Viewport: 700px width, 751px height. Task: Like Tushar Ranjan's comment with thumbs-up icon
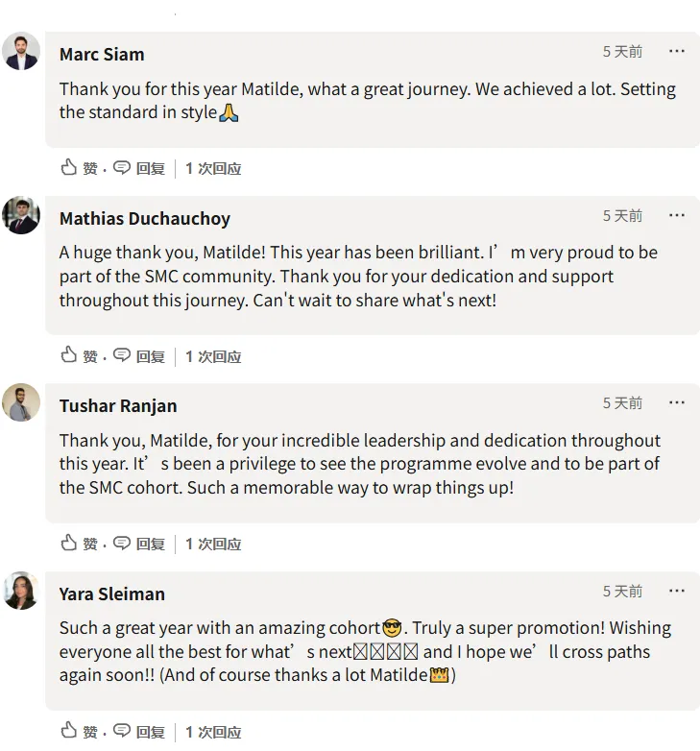tap(69, 544)
